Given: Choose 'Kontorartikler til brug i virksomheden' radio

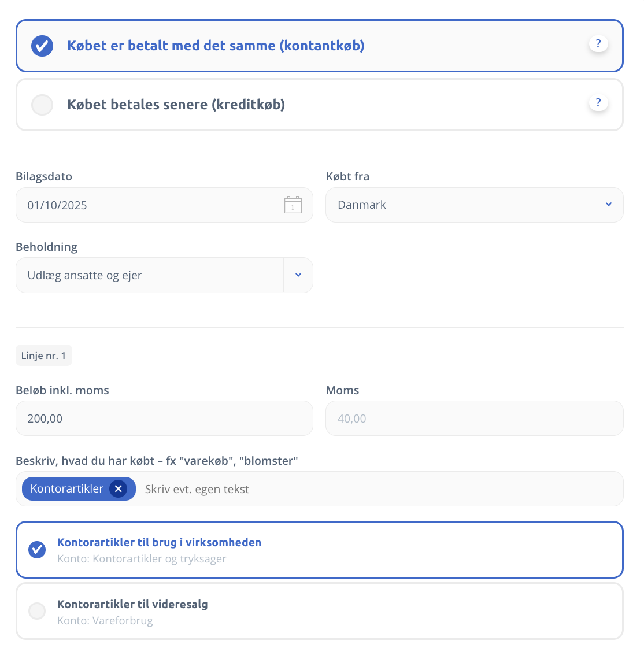Looking at the screenshot, I should 37,550.
